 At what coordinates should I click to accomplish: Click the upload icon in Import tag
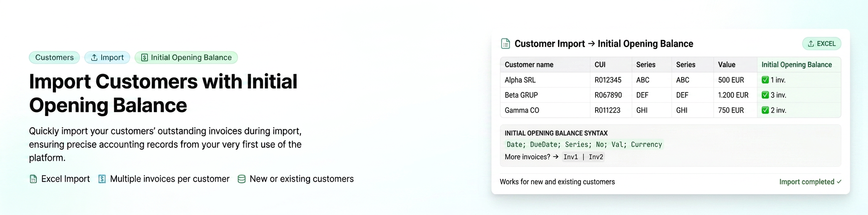coord(94,58)
